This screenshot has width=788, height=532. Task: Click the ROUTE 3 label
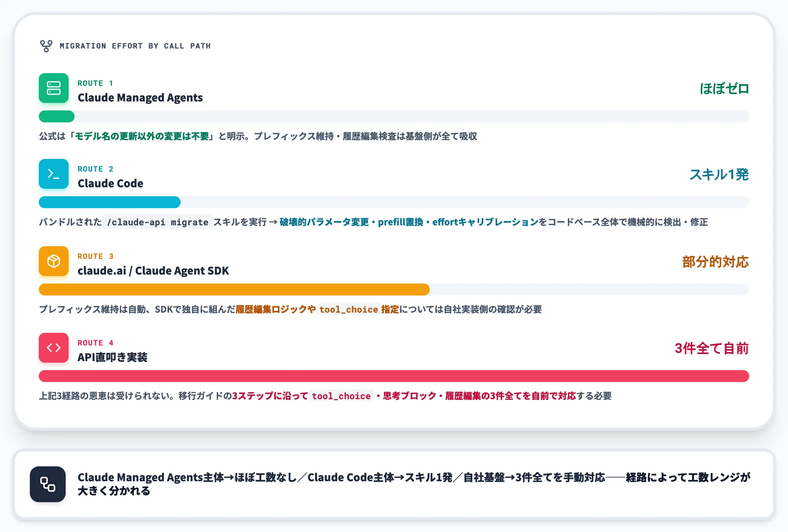click(95, 256)
